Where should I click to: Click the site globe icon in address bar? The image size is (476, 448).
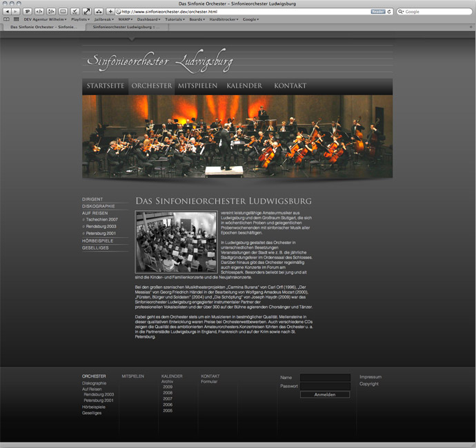[x=119, y=12]
